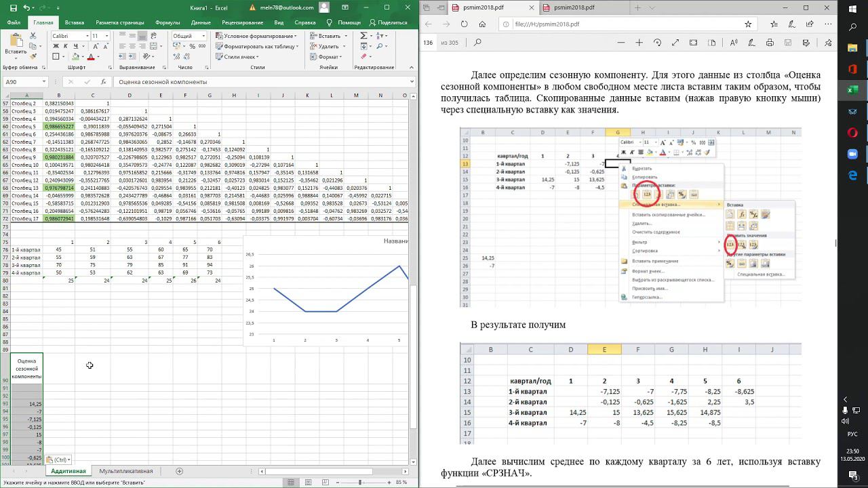Open Find and Select magnifier in Excel
Image resolution: width=868 pixels, height=488 pixels.
pyautogui.click(x=378, y=46)
